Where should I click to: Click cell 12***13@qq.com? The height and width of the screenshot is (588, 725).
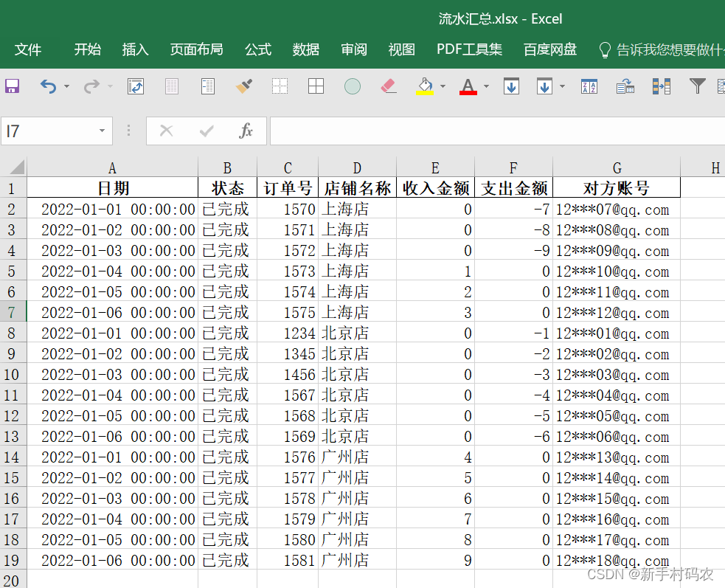coord(617,457)
